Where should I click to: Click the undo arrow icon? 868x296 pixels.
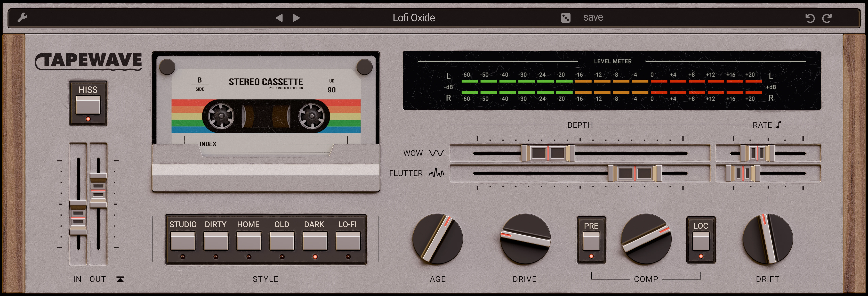[810, 18]
